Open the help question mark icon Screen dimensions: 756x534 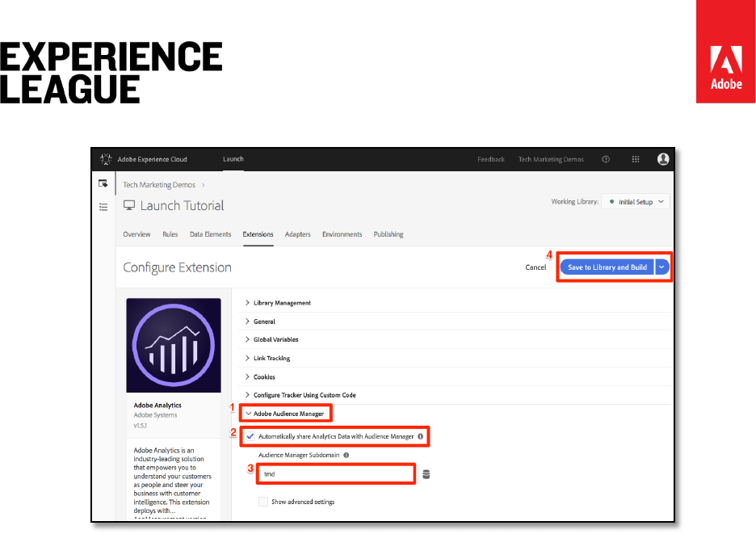(x=606, y=159)
